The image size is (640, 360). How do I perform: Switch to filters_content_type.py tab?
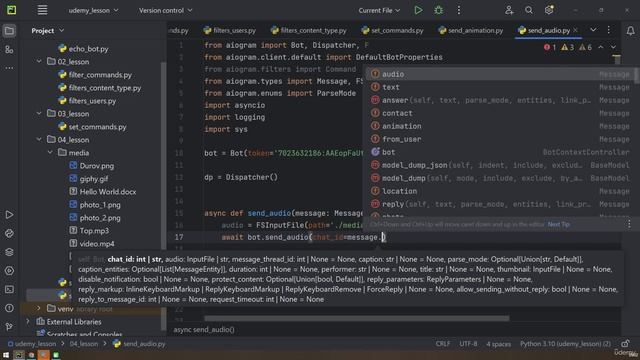(x=309, y=31)
